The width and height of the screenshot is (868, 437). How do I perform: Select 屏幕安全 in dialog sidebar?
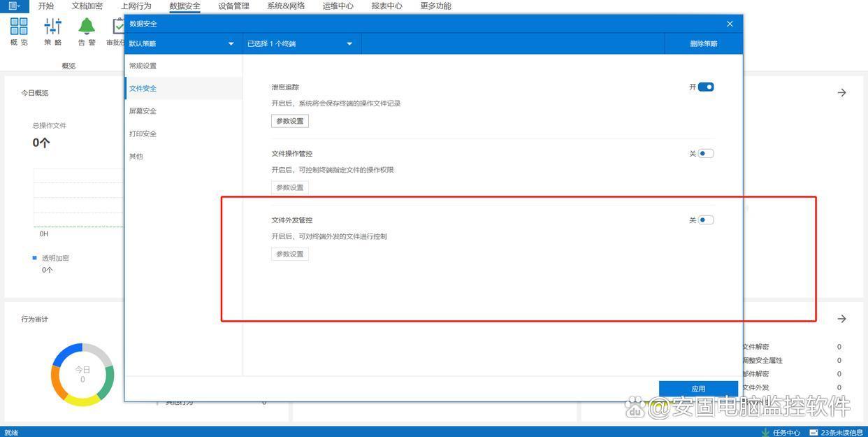tap(184, 110)
